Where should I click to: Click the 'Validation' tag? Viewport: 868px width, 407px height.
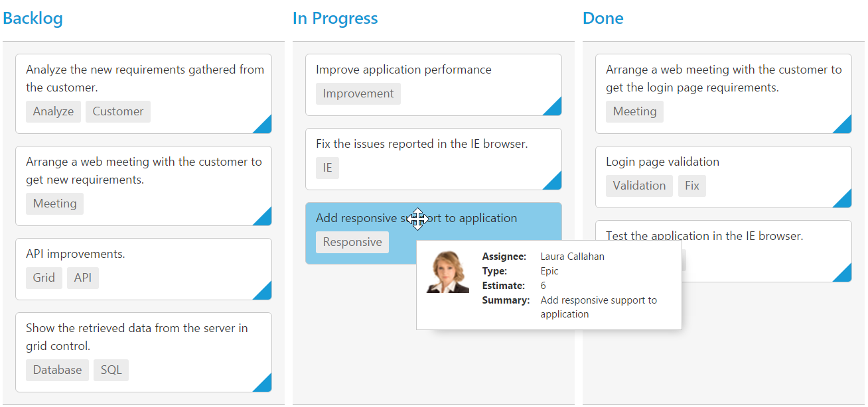pyautogui.click(x=639, y=186)
